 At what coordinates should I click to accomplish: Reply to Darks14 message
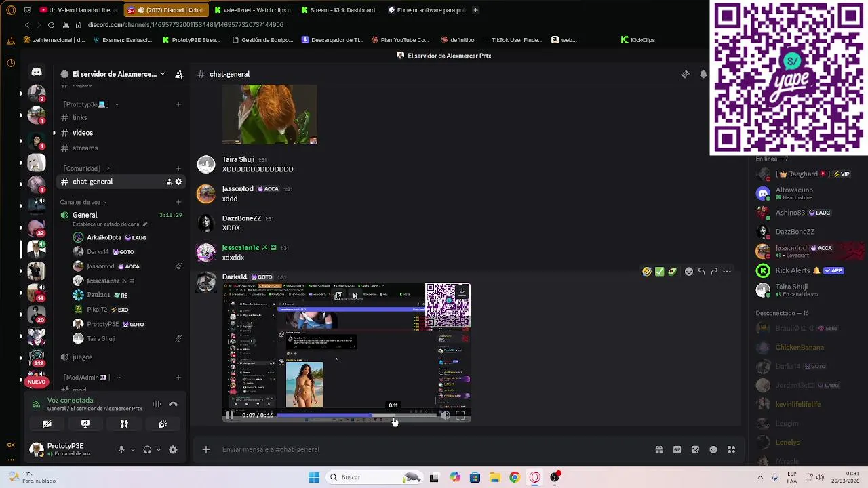tap(701, 272)
